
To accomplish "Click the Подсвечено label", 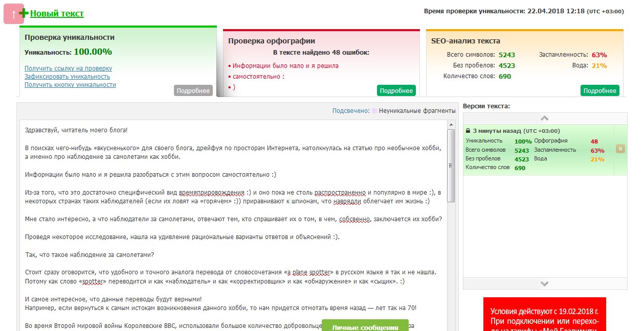I will [351, 110].
